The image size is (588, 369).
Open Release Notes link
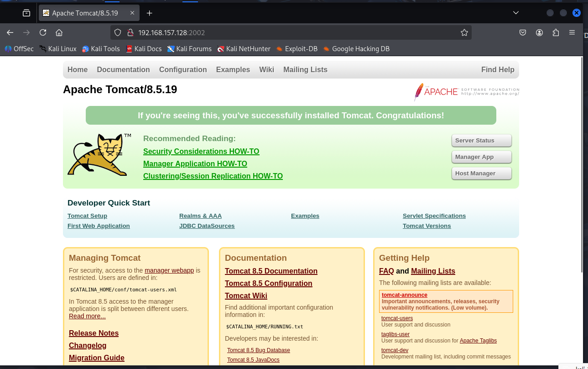pyautogui.click(x=94, y=333)
